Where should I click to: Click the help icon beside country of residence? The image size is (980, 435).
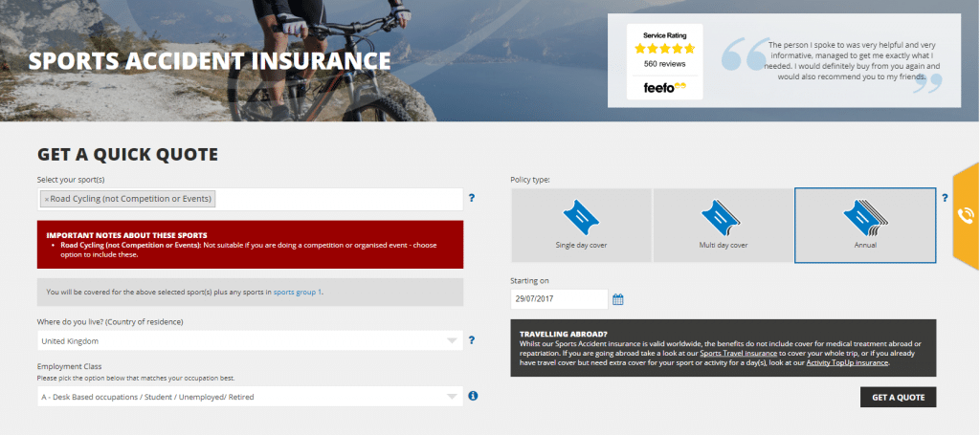click(x=472, y=340)
